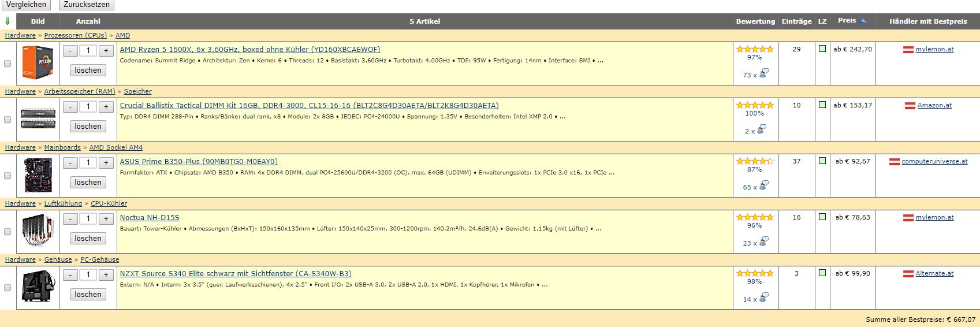Open the Noctua NH-D15S cooler thumbnail
This screenshot has width=980, height=327.
coord(38,231)
